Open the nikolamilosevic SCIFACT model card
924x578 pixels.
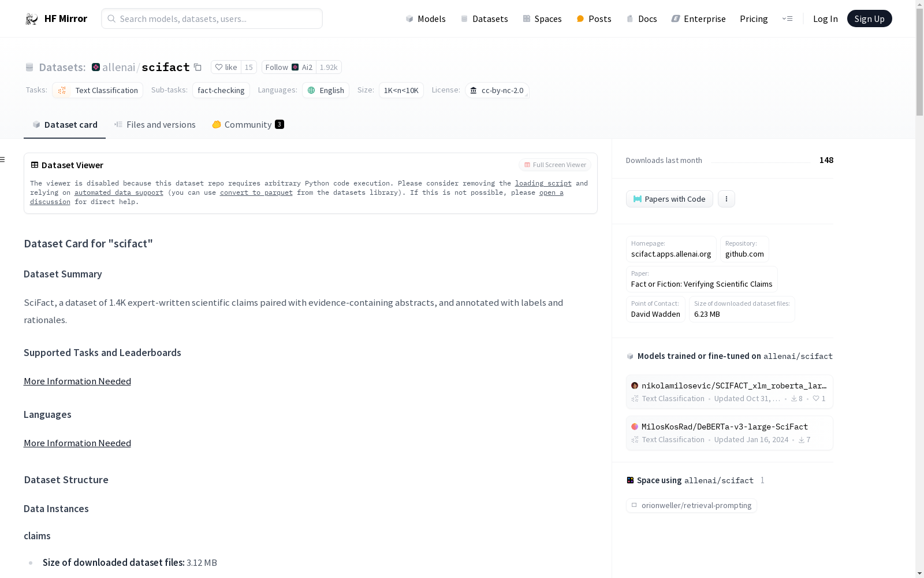[x=729, y=391]
